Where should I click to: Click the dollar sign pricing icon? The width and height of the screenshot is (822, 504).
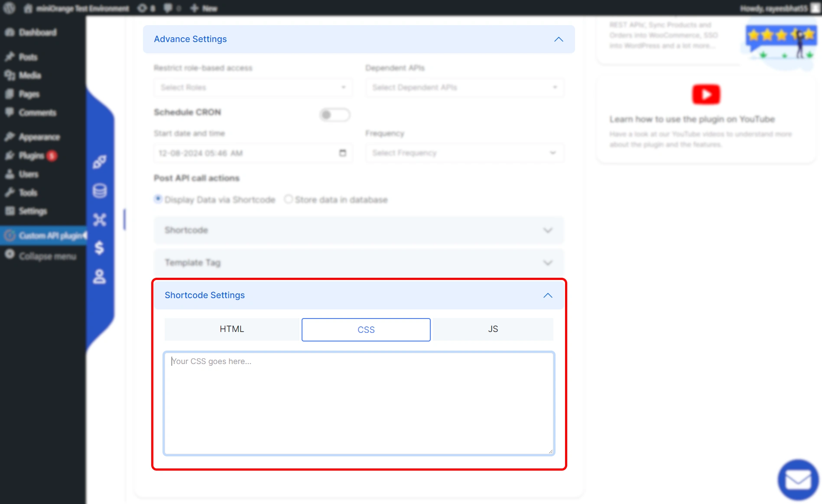pyautogui.click(x=100, y=248)
